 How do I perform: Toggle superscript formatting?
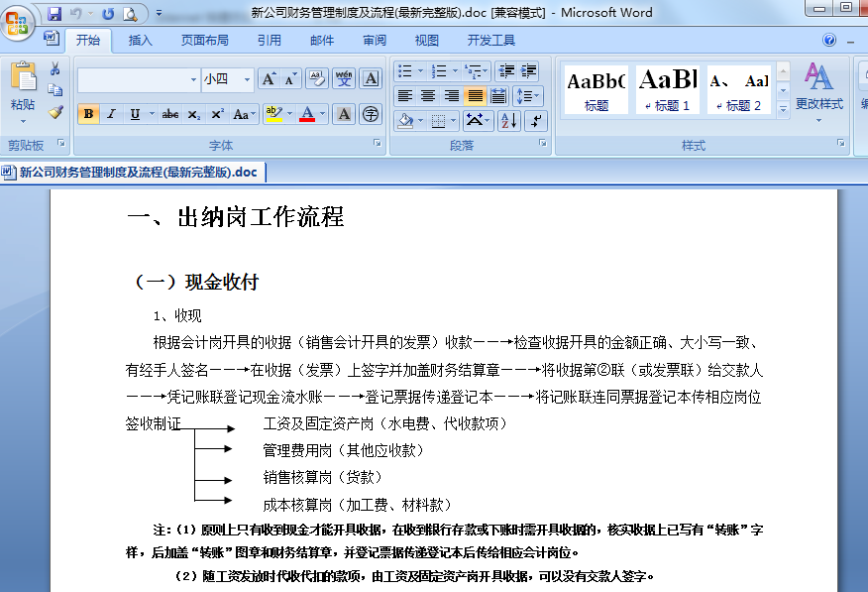pyautogui.click(x=218, y=114)
